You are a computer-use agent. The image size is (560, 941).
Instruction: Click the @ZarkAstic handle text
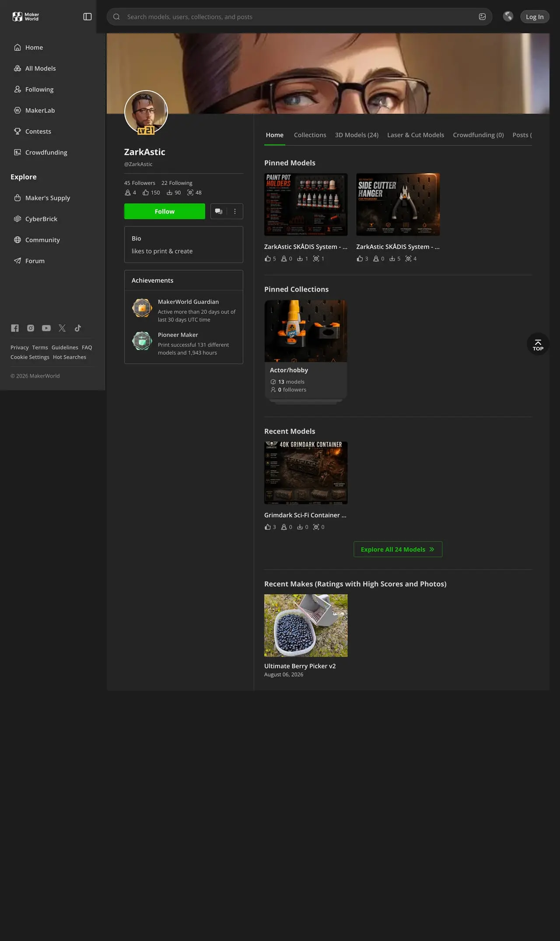[x=138, y=164]
